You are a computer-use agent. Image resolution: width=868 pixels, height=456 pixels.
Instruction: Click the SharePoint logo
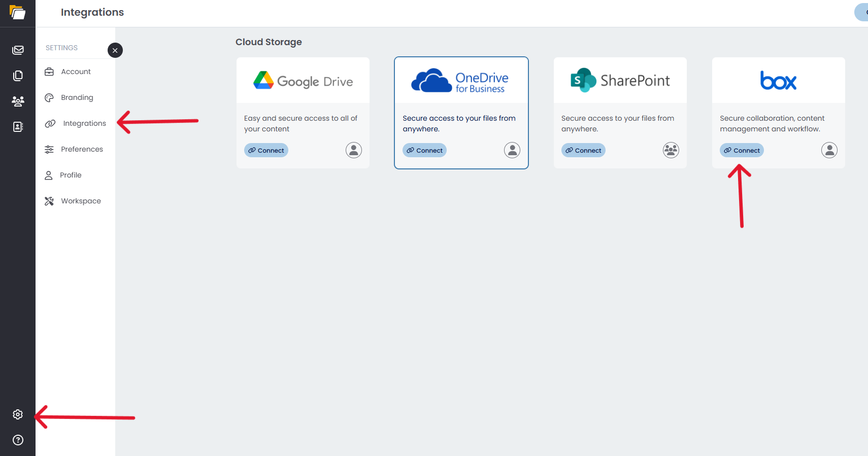click(620, 80)
